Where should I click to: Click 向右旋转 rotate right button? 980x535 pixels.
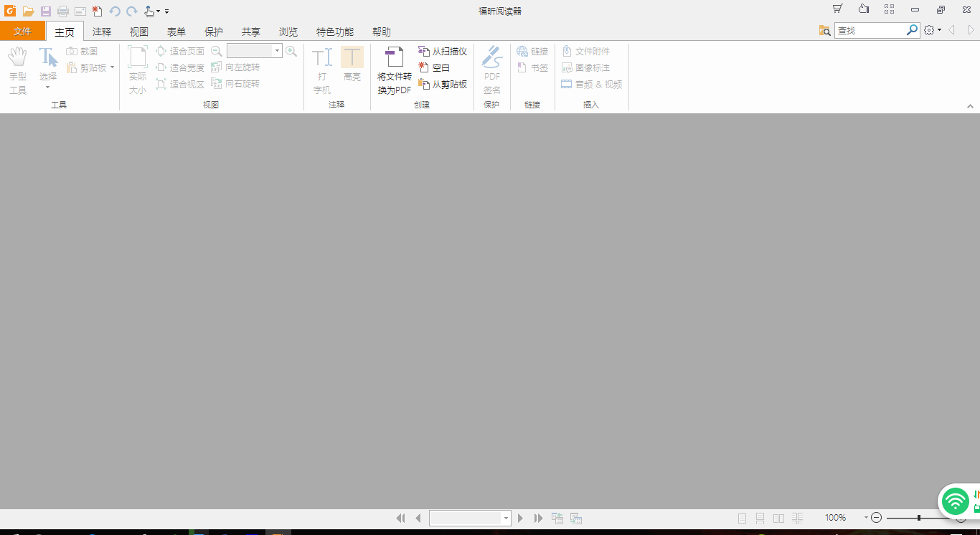(235, 84)
